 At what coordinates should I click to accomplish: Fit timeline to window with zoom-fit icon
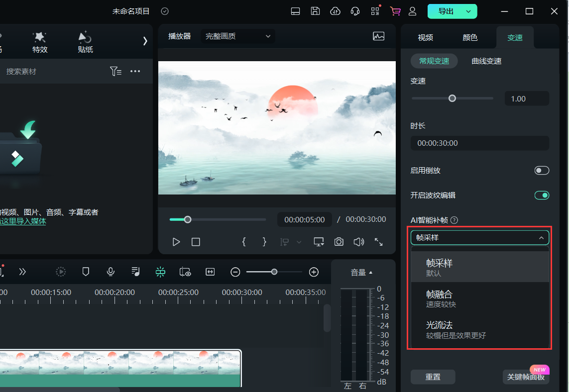coord(210,272)
